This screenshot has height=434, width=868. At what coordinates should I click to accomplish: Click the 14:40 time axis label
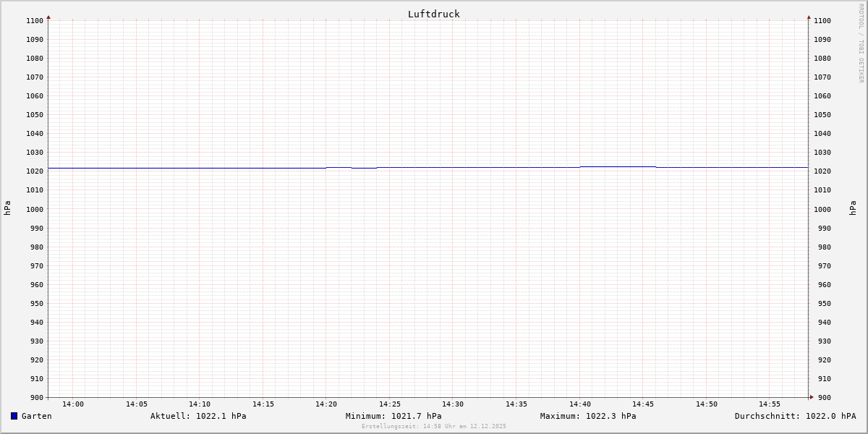pos(580,404)
